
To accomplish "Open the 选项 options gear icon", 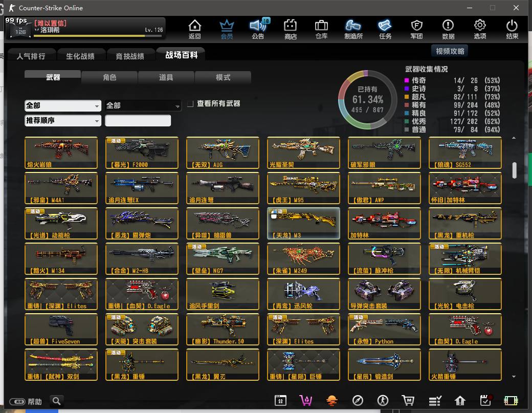I will (480, 29).
